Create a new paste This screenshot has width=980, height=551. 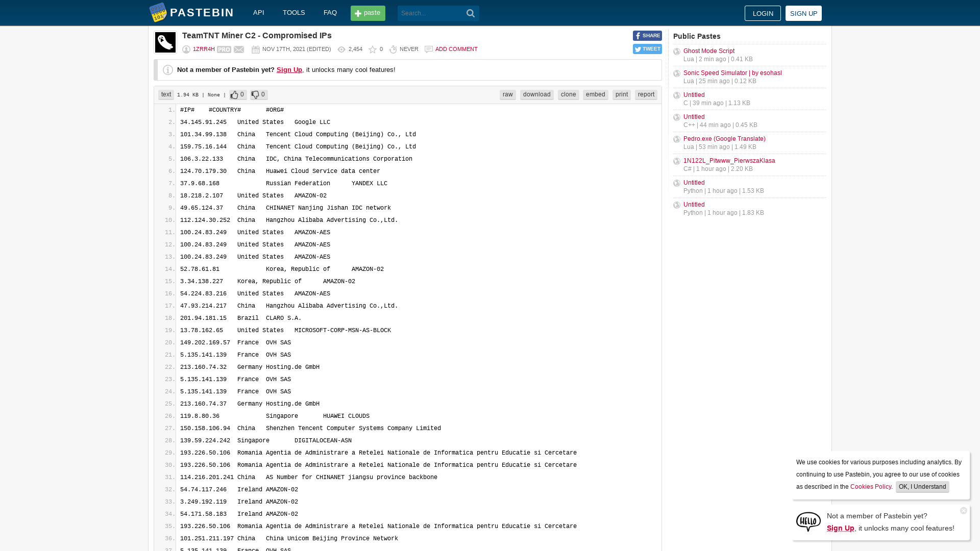coord(368,13)
